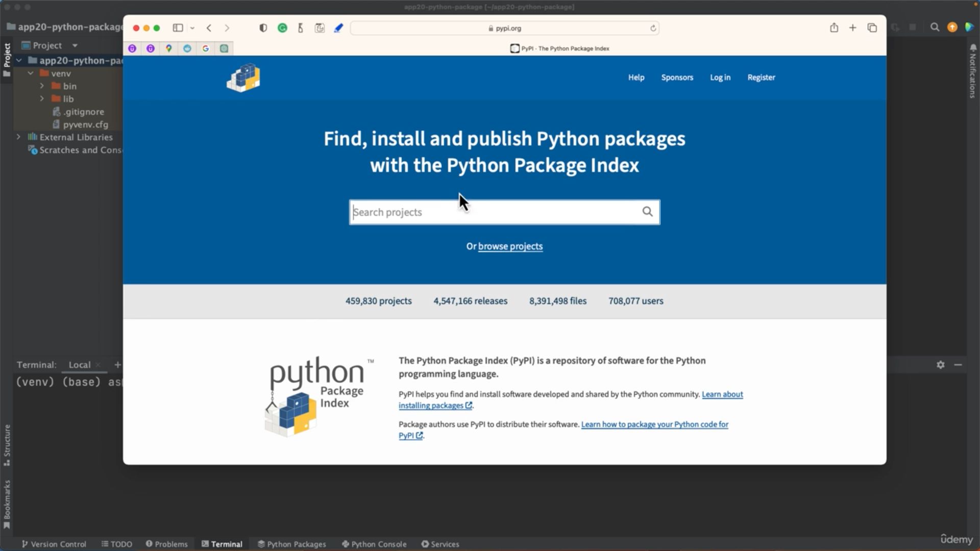Click the pypi.org address bar
Viewport: 980px width, 551px height.
pyautogui.click(x=504, y=28)
